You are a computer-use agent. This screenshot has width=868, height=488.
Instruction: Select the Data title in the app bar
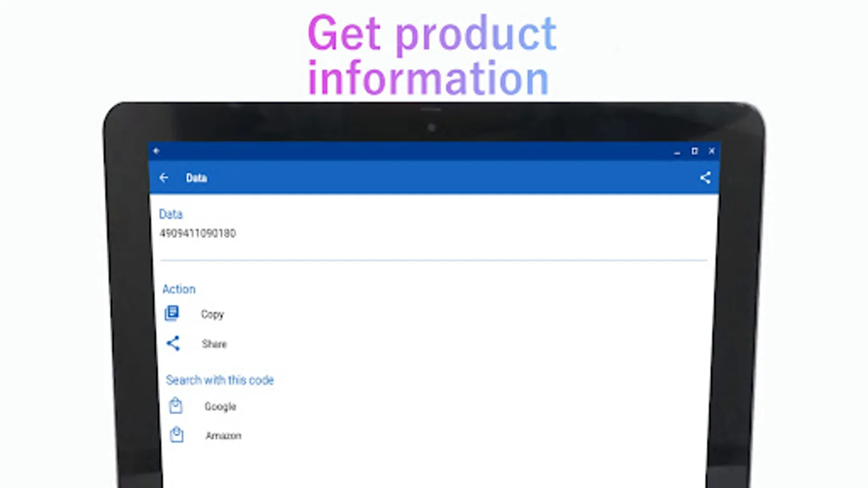197,178
